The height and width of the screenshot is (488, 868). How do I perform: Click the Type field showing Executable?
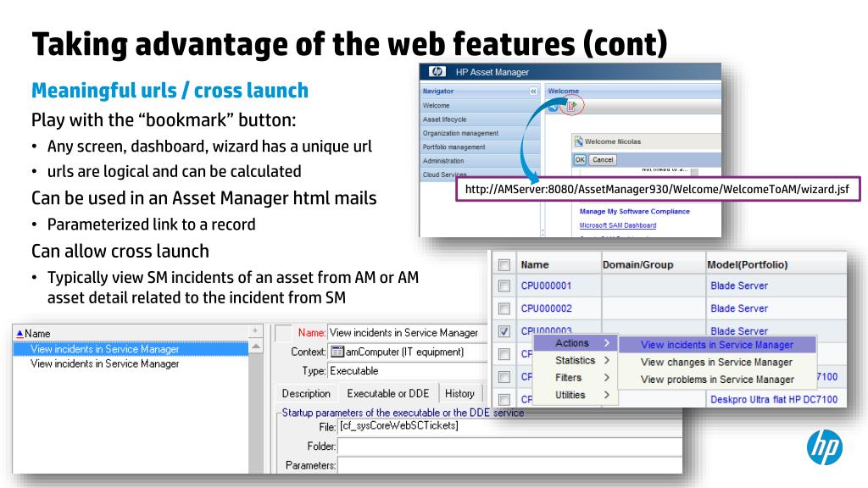coord(408,371)
